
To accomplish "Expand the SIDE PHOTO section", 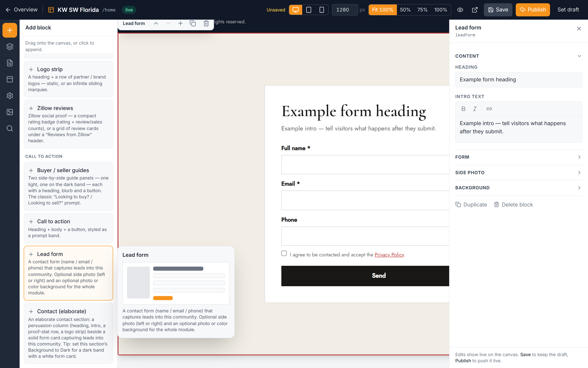I will pos(519,173).
